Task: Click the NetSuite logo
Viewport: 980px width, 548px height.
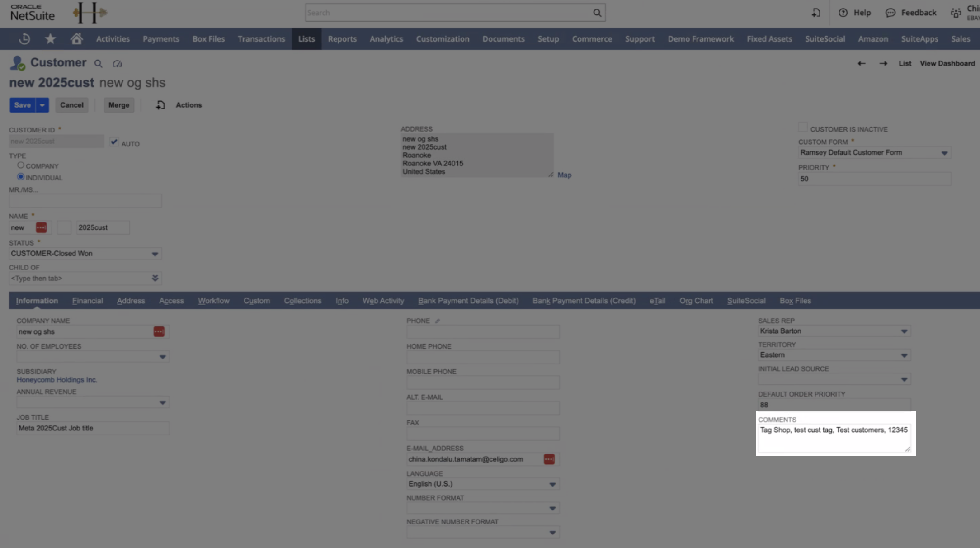Action: pyautogui.click(x=33, y=13)
